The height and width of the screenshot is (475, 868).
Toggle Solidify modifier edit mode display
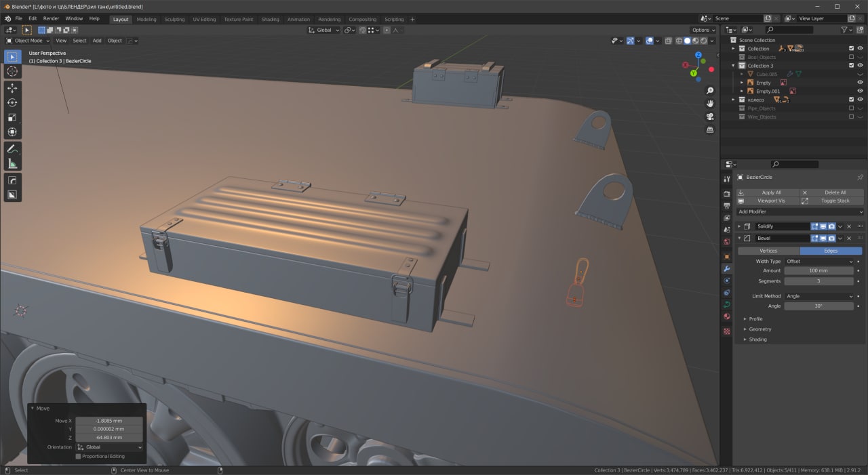coord(815,226)
